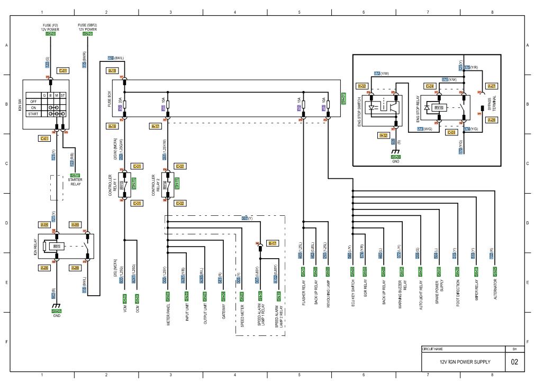Image resolution: width=534 pixels, height=392 pixels.
Task: Select the START position contact in the ignition switch table
Action: click(x=56, y=114)
